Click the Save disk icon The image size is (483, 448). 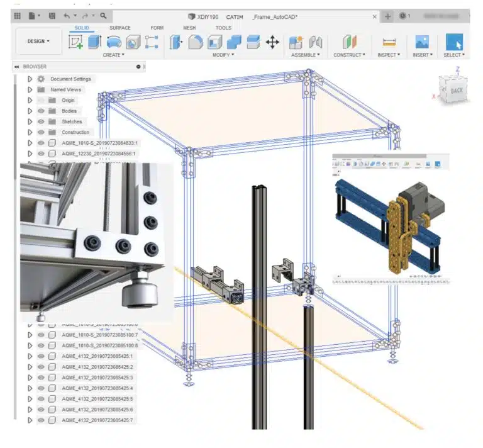tap(52, 16)
